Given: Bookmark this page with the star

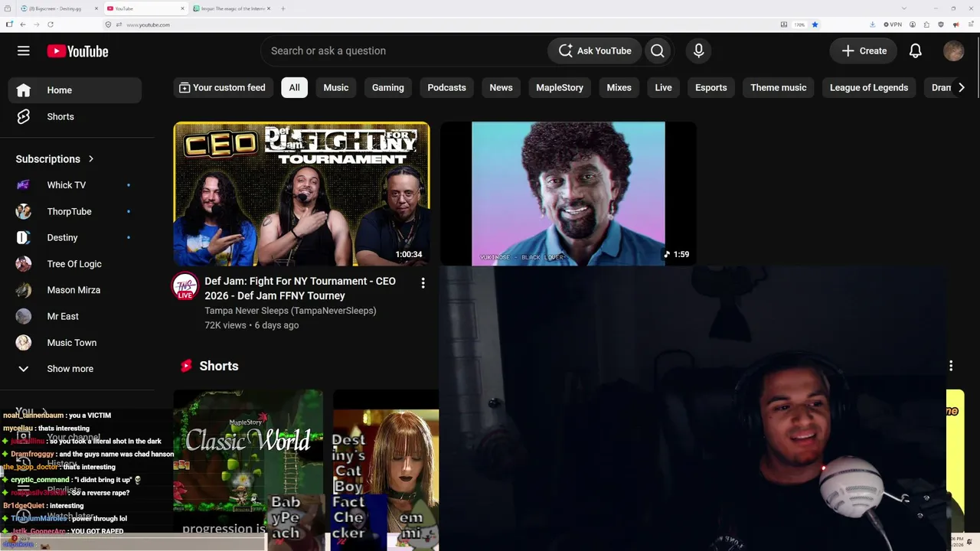Looking at the screenshot, I should pos(815,24).
